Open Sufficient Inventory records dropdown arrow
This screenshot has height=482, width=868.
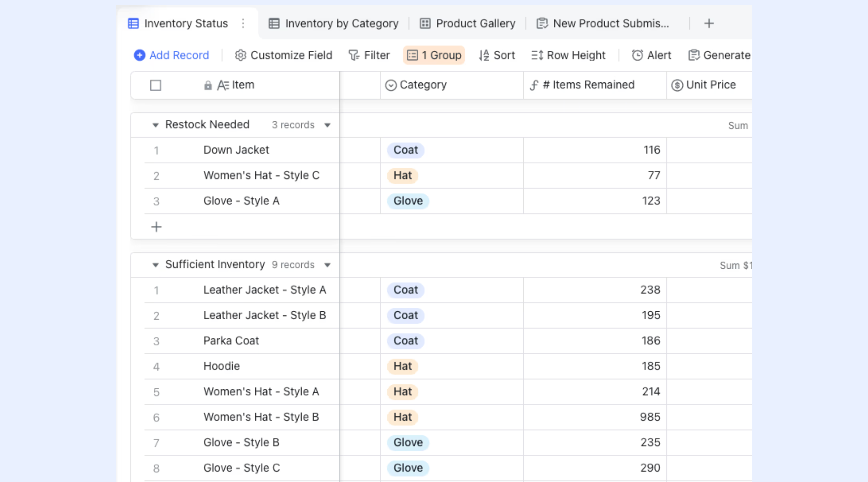[328, 265]
